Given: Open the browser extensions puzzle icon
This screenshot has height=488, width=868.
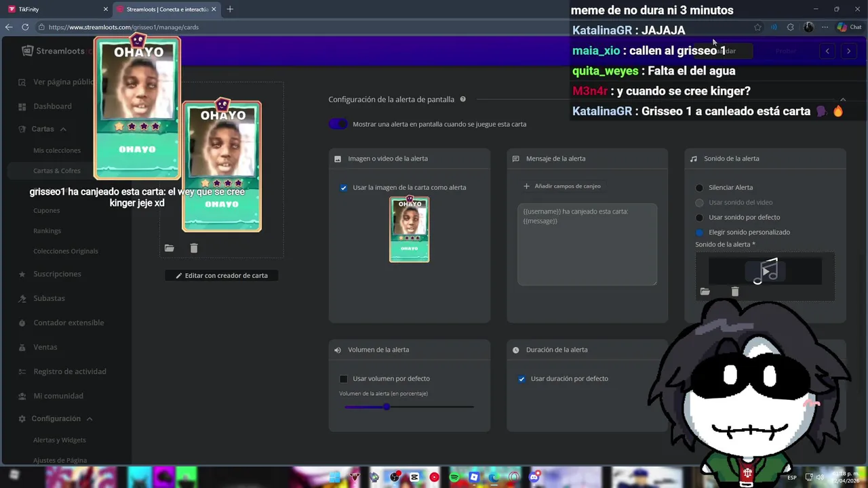Looking at the screenshot, I should pyautogui.click(x=790, y=27).
